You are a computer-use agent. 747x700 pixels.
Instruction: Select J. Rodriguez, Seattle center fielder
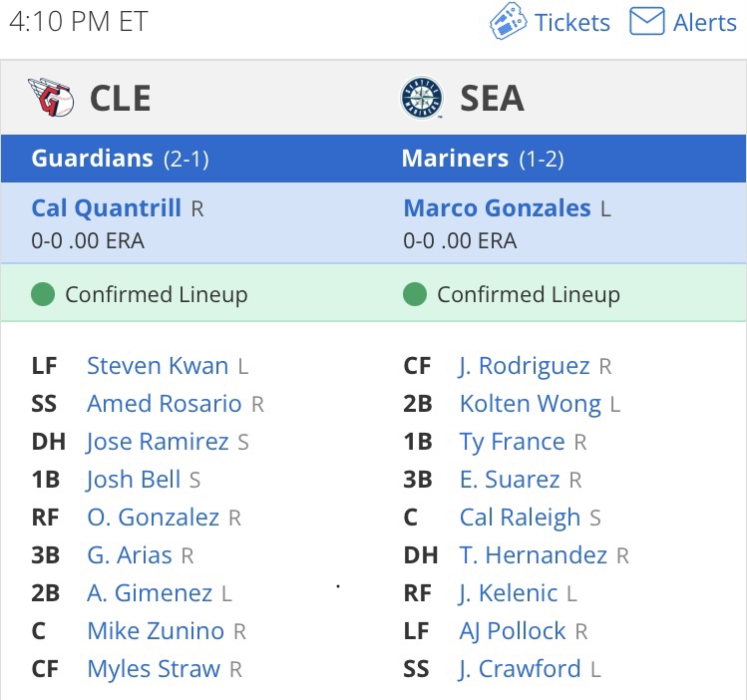525,366
